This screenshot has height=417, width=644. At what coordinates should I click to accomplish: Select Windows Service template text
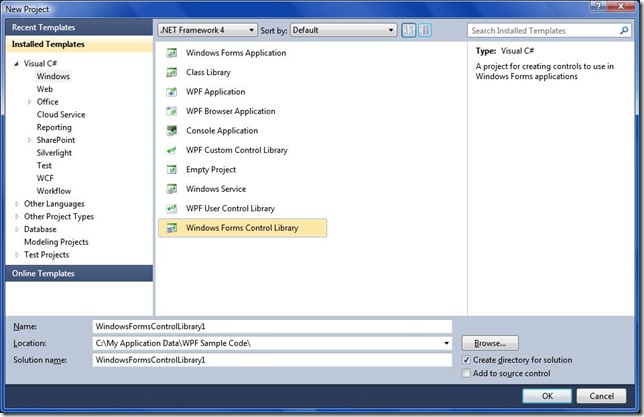tap(216, 189)
